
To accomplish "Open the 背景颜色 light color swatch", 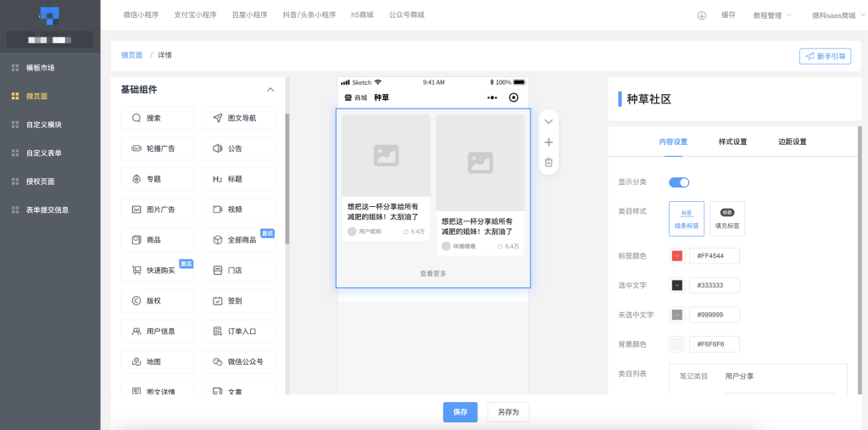I will click(x=677, y=344).
